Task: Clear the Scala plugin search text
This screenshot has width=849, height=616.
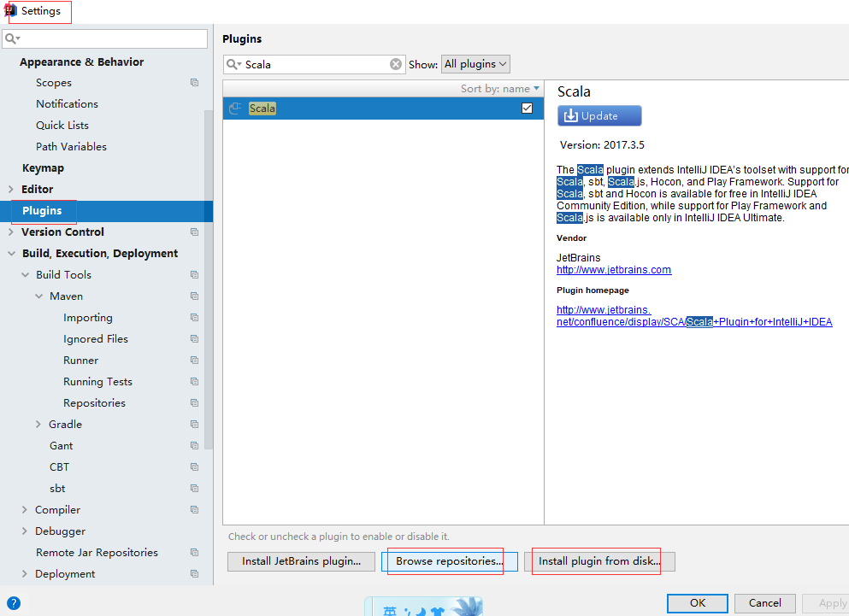Action: click(x=396, y=64)
